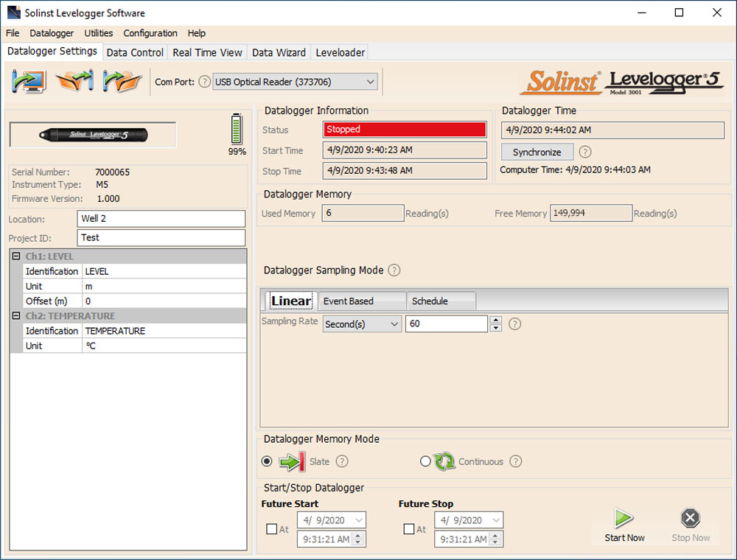Click the Stop Now icon

[690, 518]
